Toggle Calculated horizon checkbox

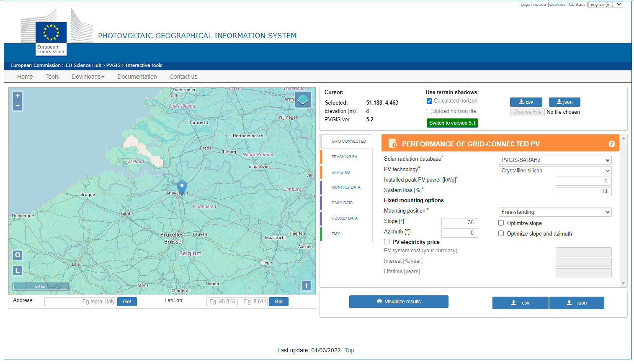tap(429, 101)
